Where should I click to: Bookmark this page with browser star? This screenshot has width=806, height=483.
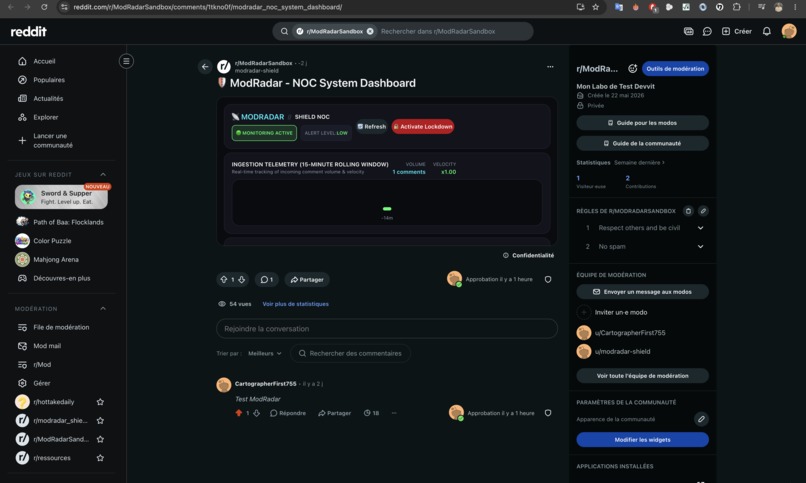pos(595,7)
